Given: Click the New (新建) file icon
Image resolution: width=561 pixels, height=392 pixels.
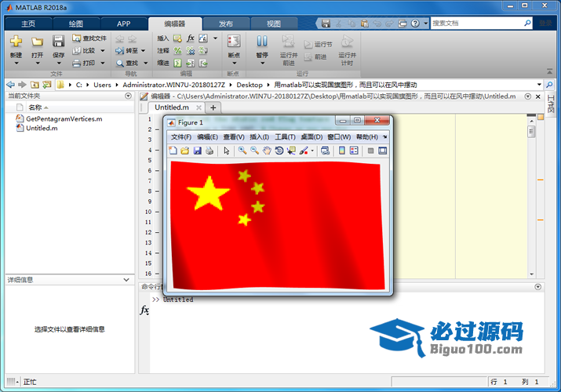Looking at the screenshot, I should 16,42.
